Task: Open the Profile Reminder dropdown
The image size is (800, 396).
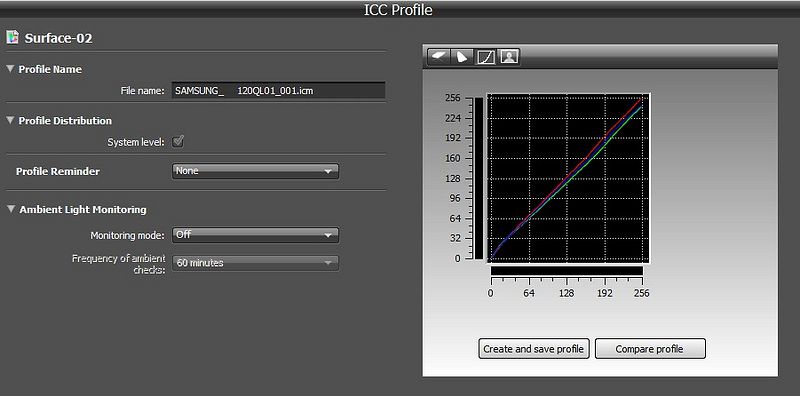Action: pos(255,171)
